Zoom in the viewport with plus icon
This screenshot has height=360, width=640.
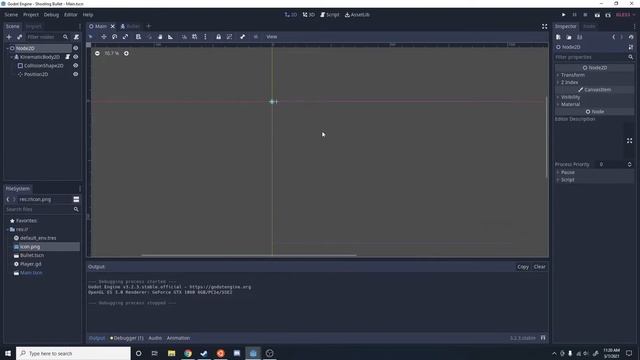pyautogui.click(x=126, y=53)
